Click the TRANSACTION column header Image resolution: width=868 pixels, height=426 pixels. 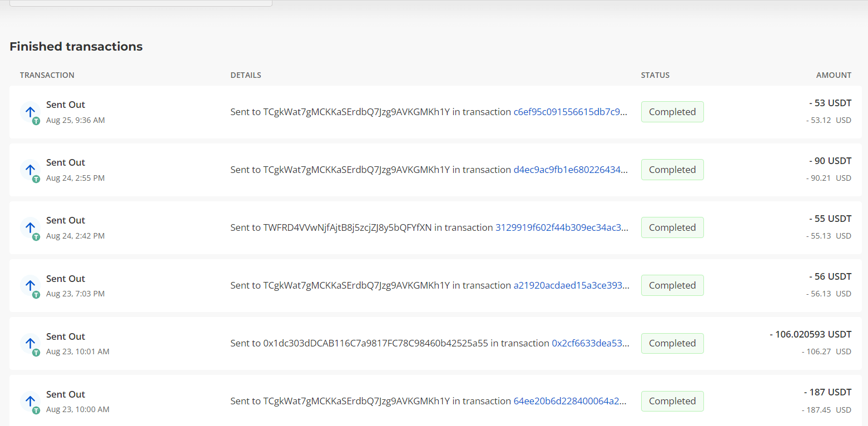pyautogui.click(x=47, y=75)
